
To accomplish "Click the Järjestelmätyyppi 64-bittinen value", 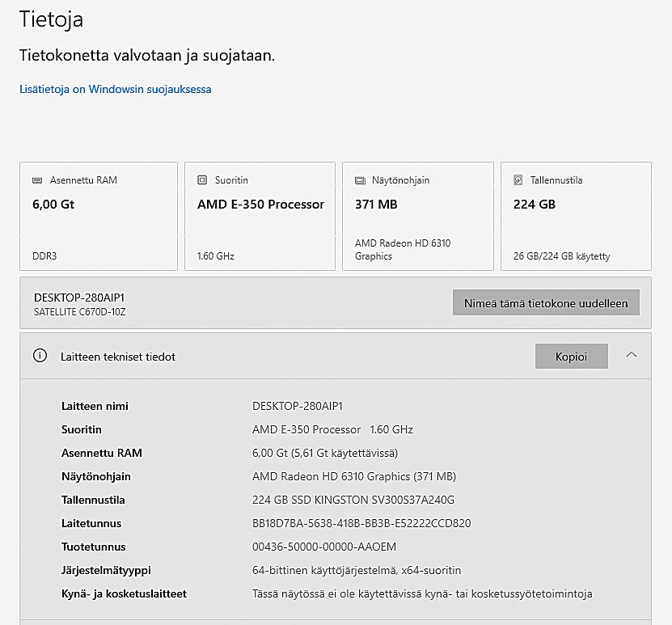I will [357, 570].
